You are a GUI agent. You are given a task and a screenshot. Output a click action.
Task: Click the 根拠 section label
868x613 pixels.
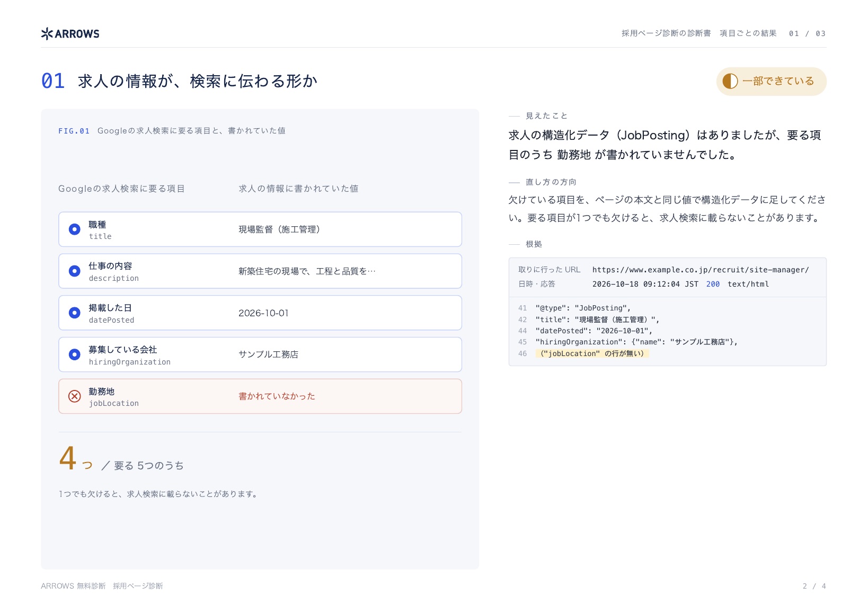[534, 244]
